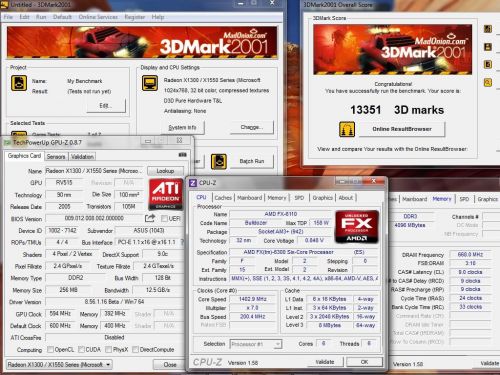Toggle the PhysX checkbox in GPU-Z
Screen dimensions: 500x375
pyautogui.click(x=108, y=349)
